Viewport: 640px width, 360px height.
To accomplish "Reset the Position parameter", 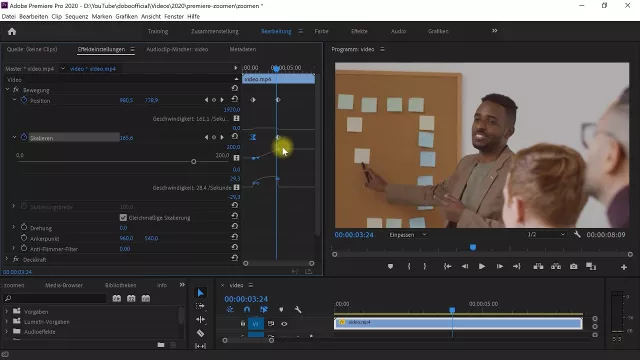I will 235,99.
